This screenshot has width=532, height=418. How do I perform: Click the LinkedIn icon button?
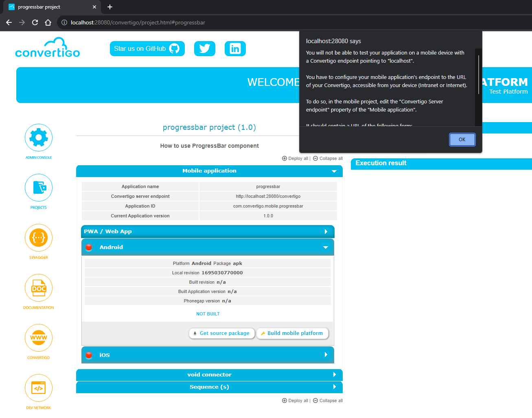click(x=235, y=49)
